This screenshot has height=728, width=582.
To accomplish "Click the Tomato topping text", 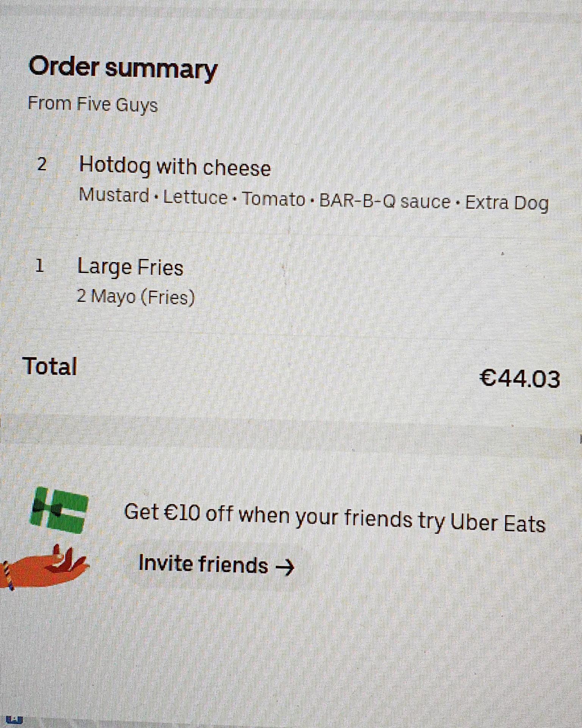I will point(273,199).
